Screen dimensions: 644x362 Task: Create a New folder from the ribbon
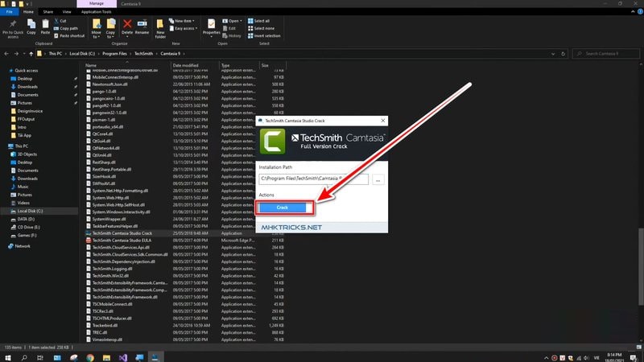pyautogui.click(x=160, y=29)
